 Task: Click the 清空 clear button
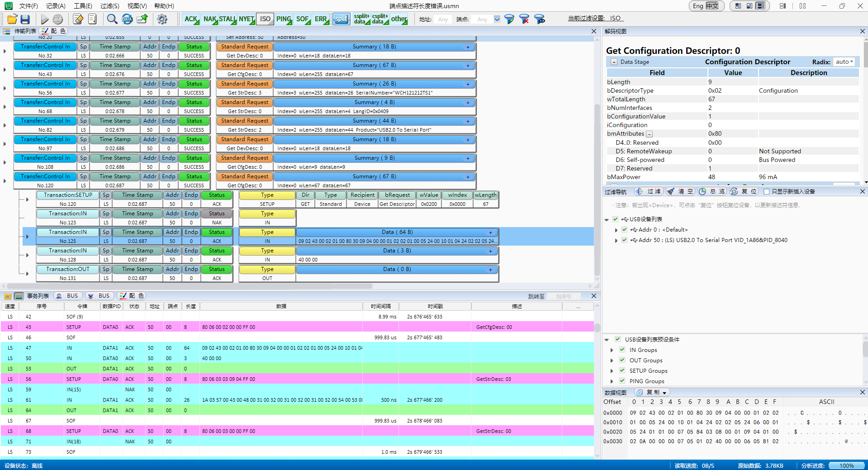tap(680, 191)
